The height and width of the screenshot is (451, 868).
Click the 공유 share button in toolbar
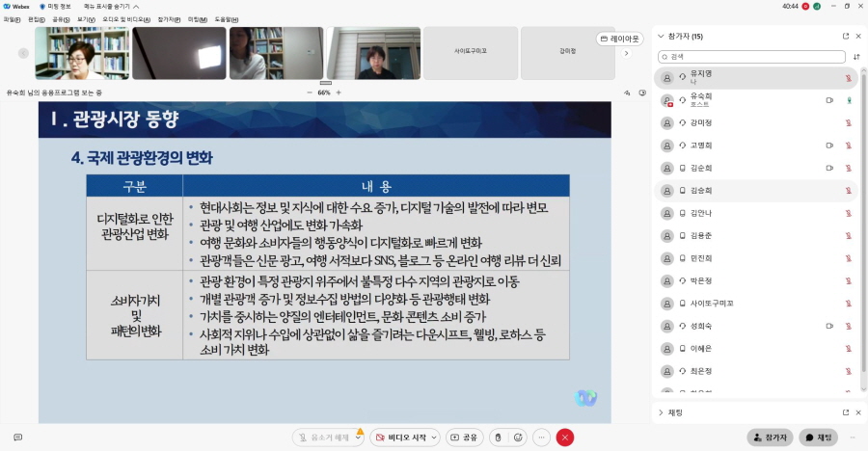pyautogui.click(x=465, y=438)
